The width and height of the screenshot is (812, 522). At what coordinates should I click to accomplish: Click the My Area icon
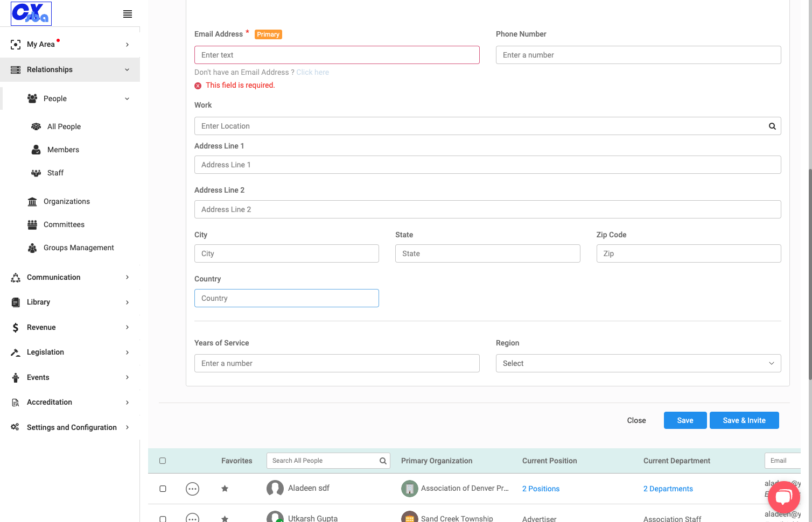click(x=16, y=45)
